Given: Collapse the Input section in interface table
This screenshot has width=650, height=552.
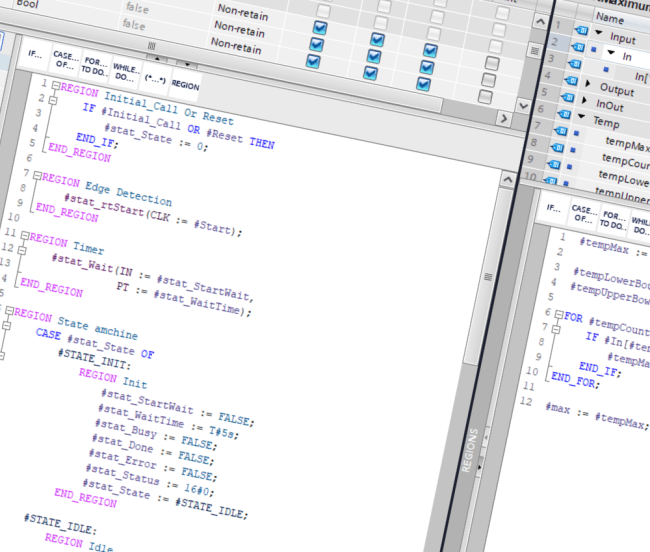Looking at the screenshot, I should 599,32.
